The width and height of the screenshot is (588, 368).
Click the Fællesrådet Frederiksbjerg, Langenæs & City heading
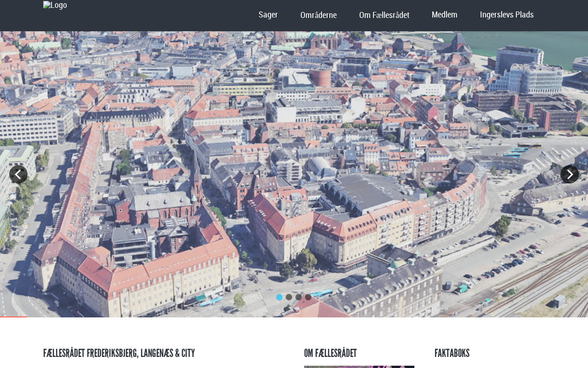point(119,353)
